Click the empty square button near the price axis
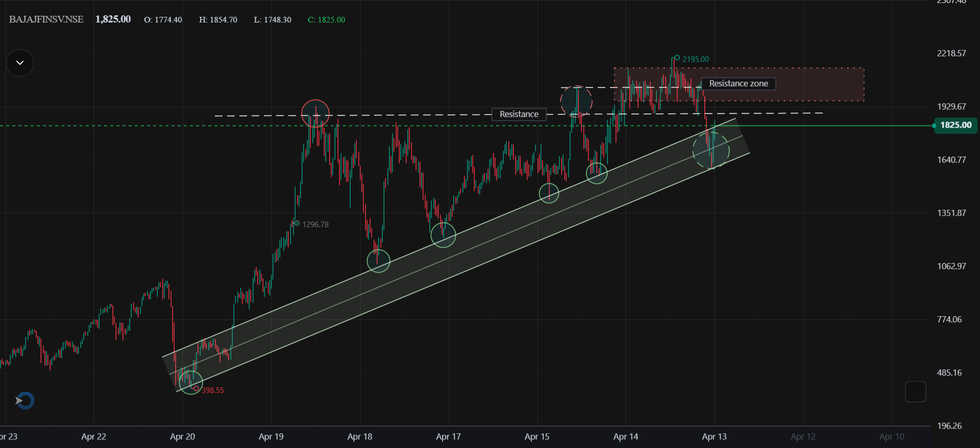980x448 pixels. tap(915, 392)
